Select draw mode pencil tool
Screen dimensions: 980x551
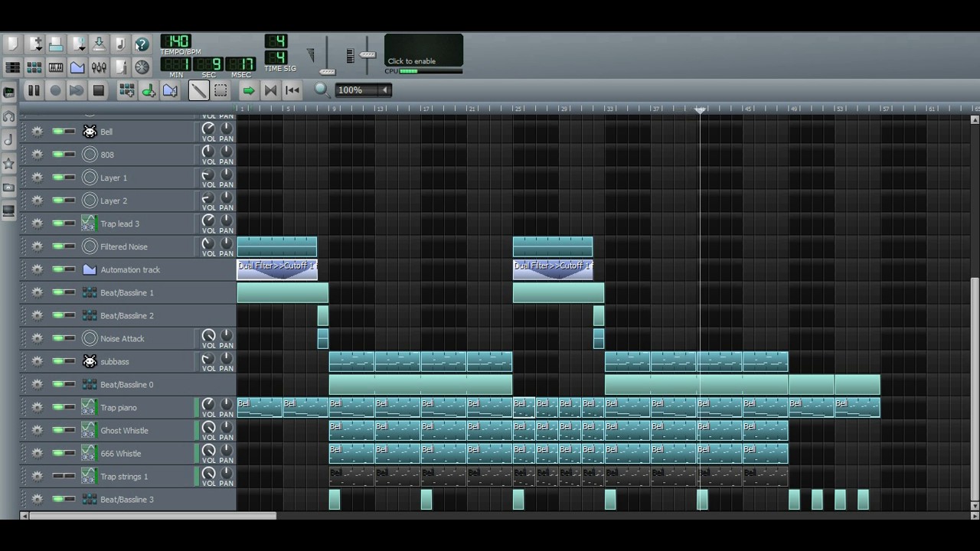198,90
